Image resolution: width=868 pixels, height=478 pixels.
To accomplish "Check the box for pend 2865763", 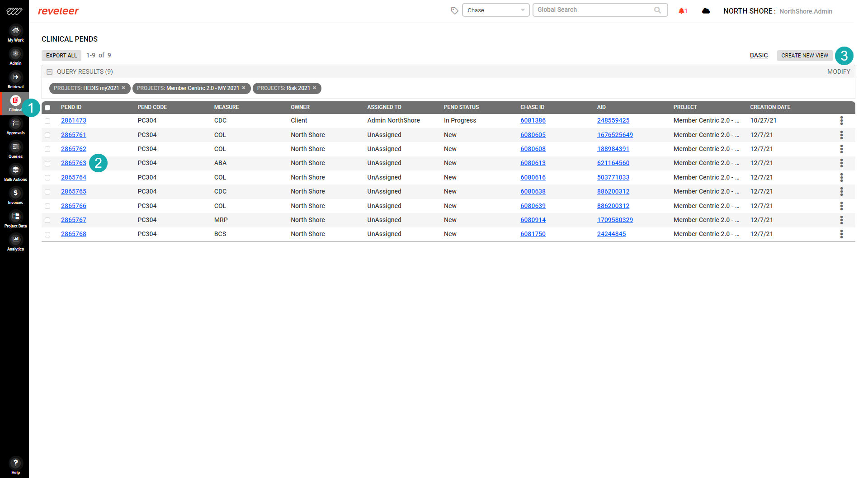I will 47,163.
